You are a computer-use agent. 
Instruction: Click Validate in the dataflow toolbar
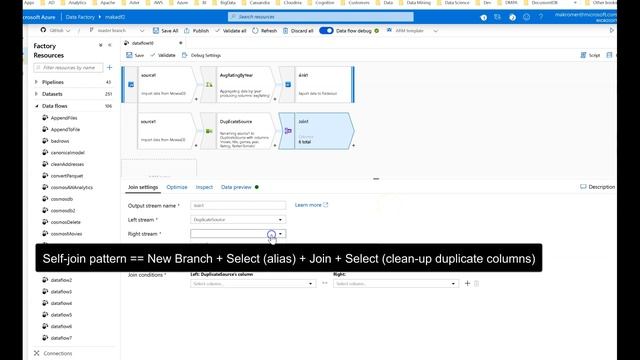coord(163,55)
